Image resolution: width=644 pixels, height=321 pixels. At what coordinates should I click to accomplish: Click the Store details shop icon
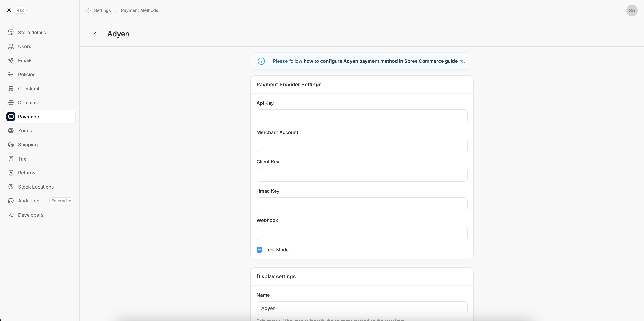click(x=11, y=32)
